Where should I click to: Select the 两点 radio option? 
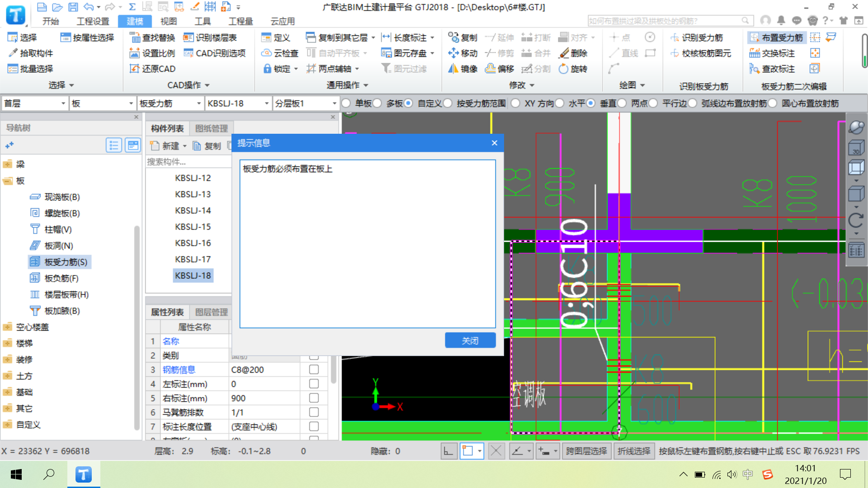622,103
